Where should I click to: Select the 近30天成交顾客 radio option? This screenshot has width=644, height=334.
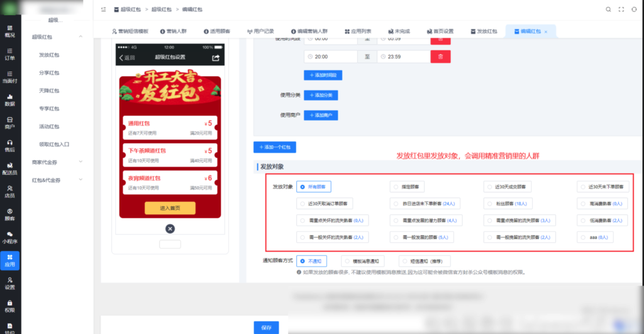pyautogui.click(x=508, y=187)
